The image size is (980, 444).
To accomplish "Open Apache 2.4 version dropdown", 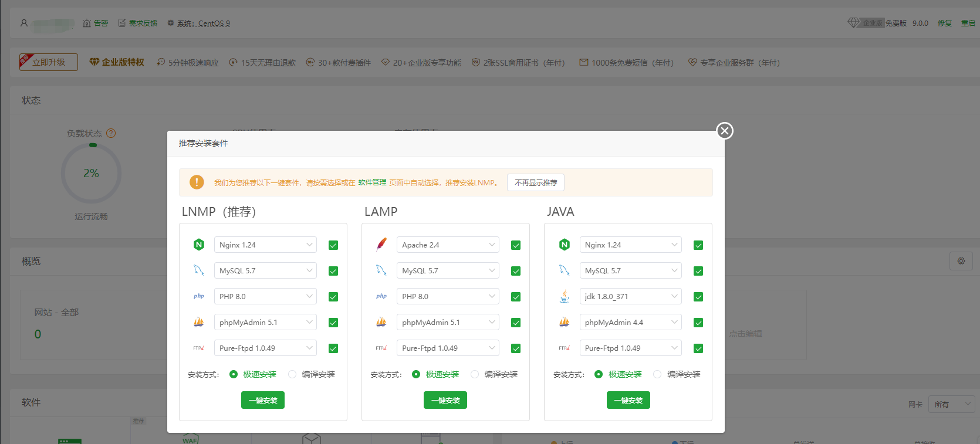I will (x=448, y=245).
